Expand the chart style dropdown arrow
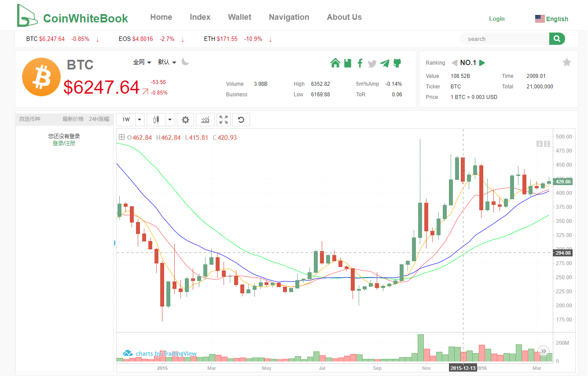This screenshot has width=588, height=376. (x=170, y=120)
